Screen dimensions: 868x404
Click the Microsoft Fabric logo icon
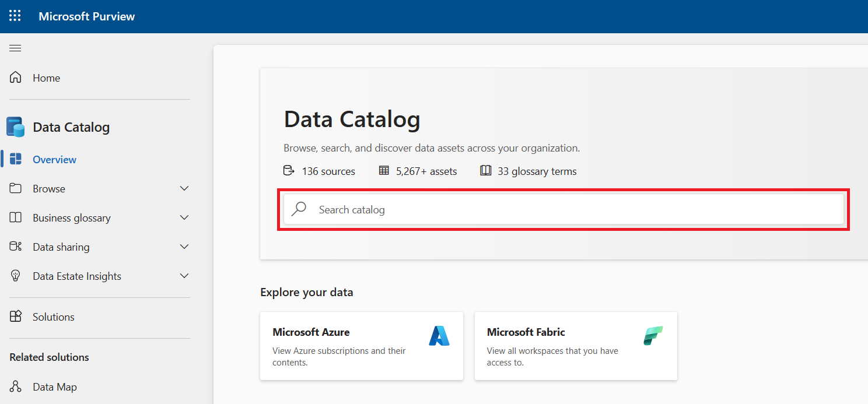tap(653, 336)
